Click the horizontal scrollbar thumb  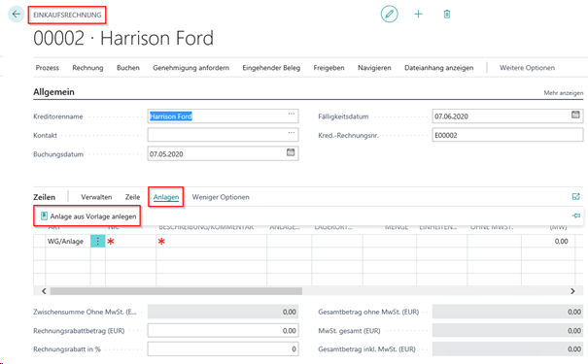pyautogui.click(x=176, y=291)
